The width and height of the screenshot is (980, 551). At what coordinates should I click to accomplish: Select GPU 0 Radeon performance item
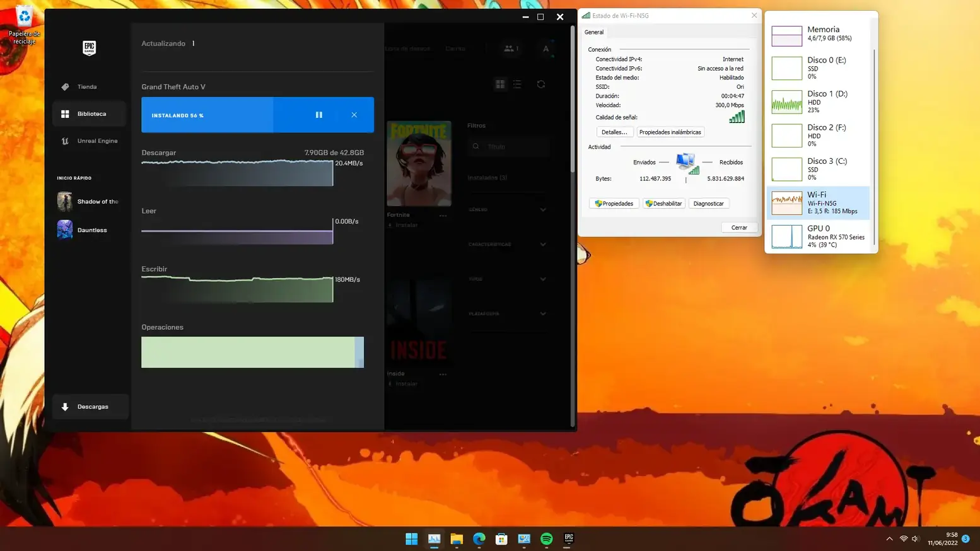[x=819, y=236]
